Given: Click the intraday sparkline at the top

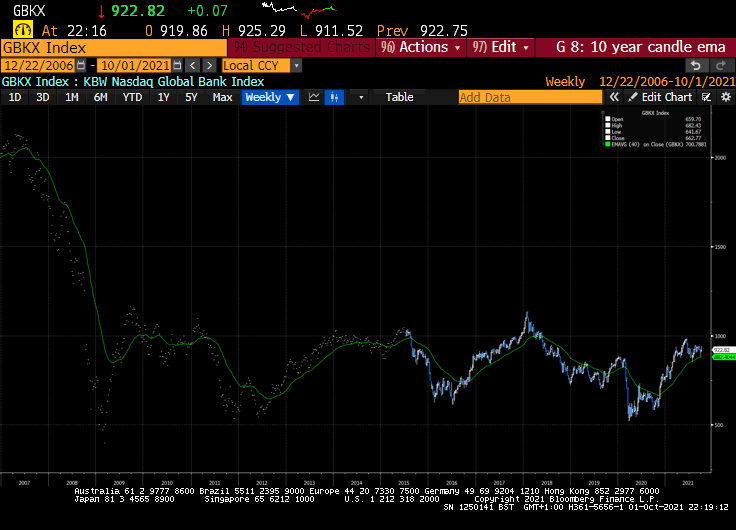Looking at the screenshot, I should point(299,9).
